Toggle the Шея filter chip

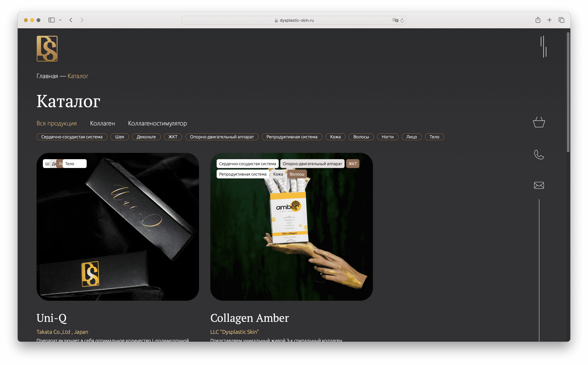click(x=119, y=137)
